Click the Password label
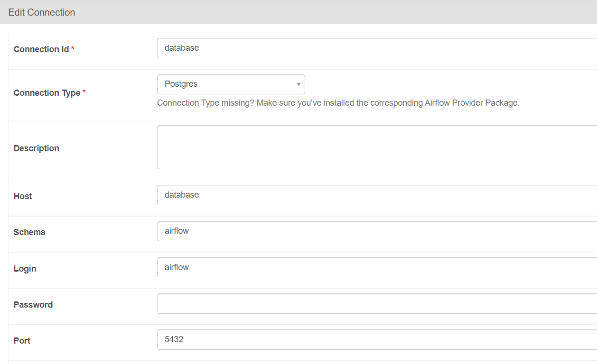 [33, 305]
